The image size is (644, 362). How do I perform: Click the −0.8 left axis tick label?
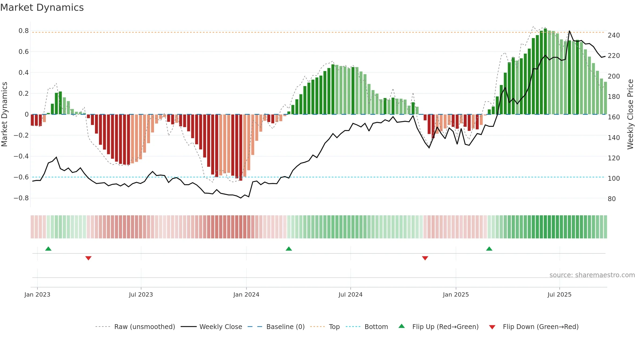(x=21, y=198)
